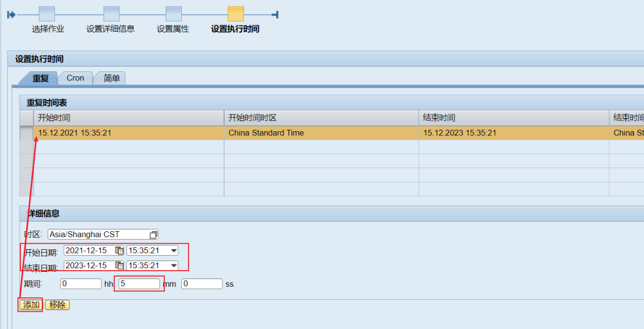Switch to the 简单 tab
Image resolution: width=644 pixels, height=329 pixels.
pyautogui.click(x=111, y=78)
